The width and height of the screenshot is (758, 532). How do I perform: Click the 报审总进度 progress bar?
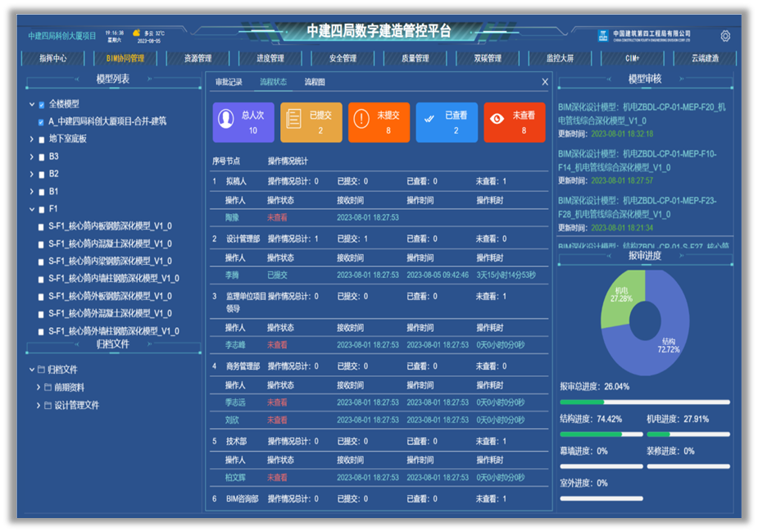tap(644, 402)
